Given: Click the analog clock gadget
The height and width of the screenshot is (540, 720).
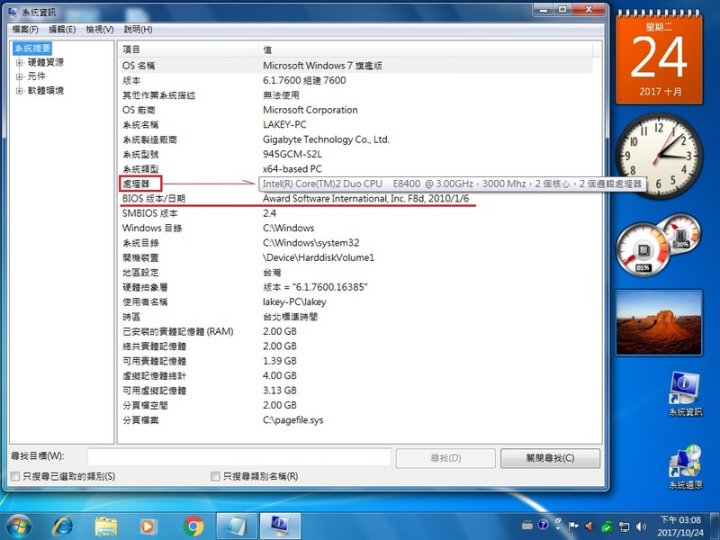Looking at the screenshot, I should coord(659,156).
